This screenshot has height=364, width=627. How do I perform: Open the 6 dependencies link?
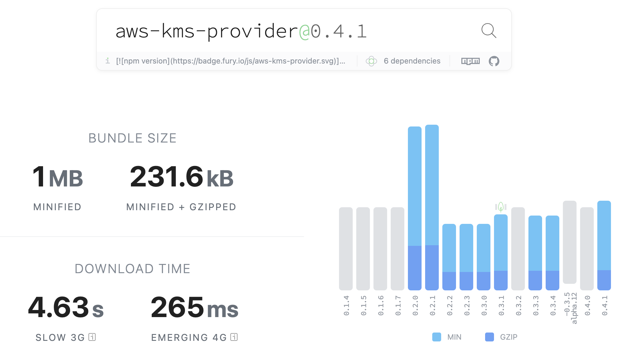(412, 61)
